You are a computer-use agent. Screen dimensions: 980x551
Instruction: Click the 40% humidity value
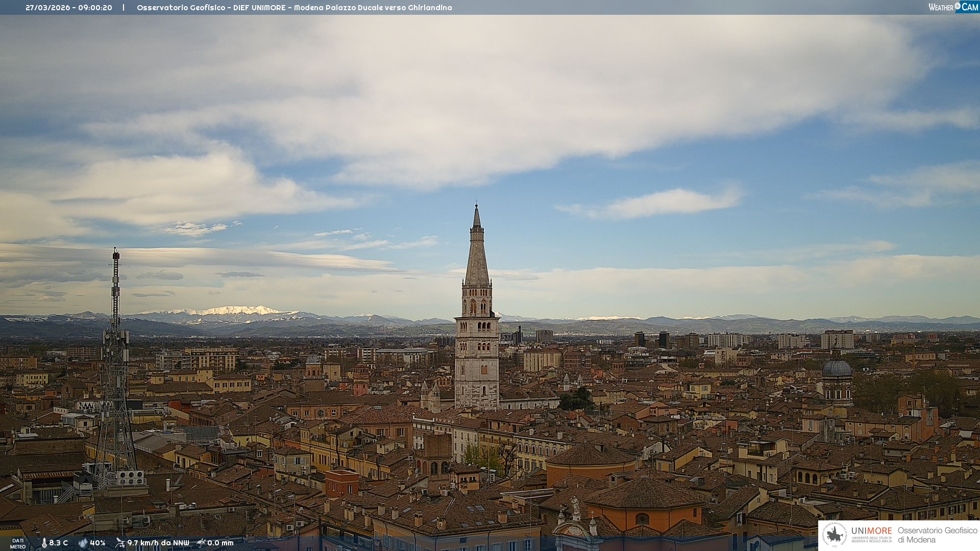tap(97, 543)
